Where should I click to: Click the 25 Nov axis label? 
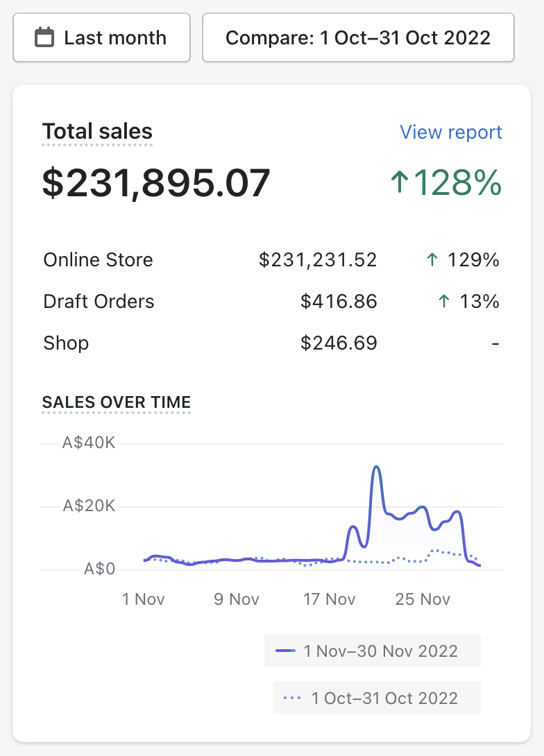423,599
